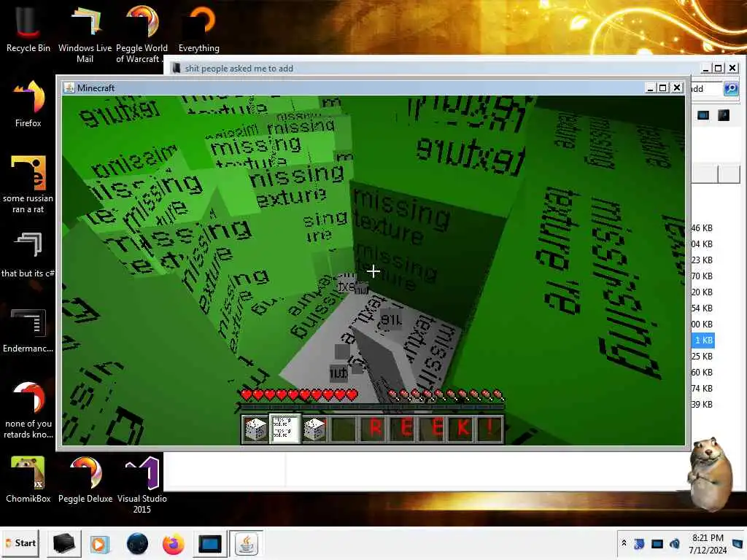747x560 pixels.
Task: Select the row with size '00 KB'
Action: click(x=703, y=324)
